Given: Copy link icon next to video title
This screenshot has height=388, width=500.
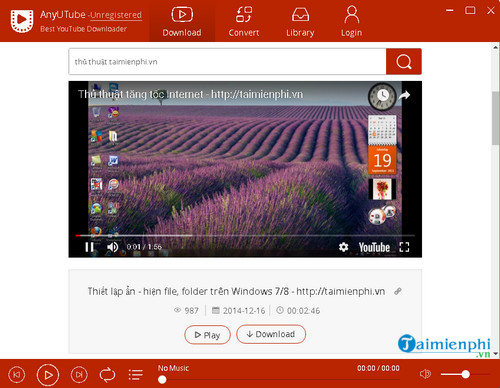Looking at the screenshot, I should pos(397,291).
